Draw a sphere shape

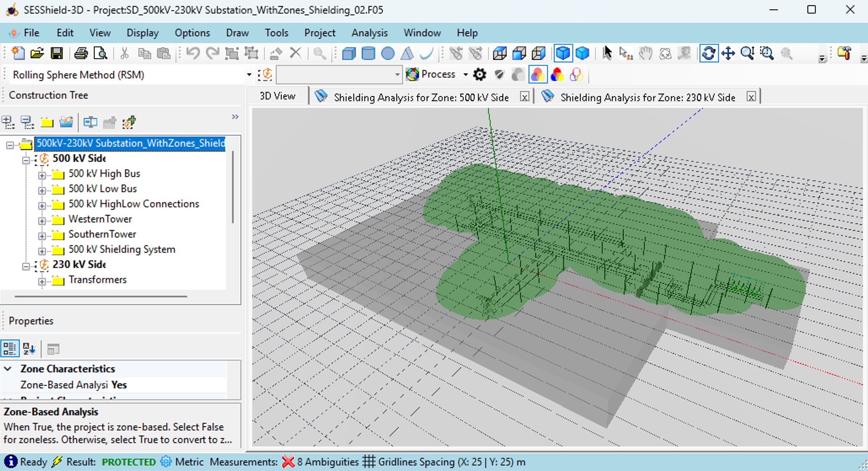click(x=388, y=53)
